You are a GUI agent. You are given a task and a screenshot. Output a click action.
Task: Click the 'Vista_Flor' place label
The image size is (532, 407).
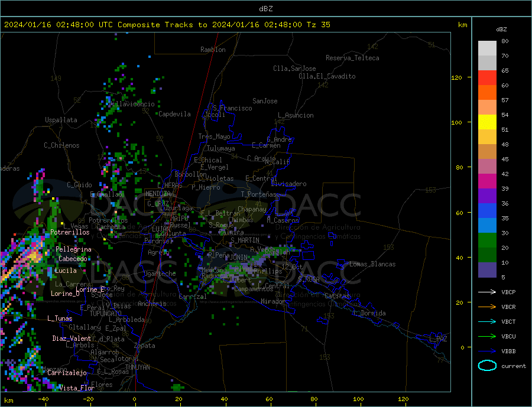pos(77,388)
